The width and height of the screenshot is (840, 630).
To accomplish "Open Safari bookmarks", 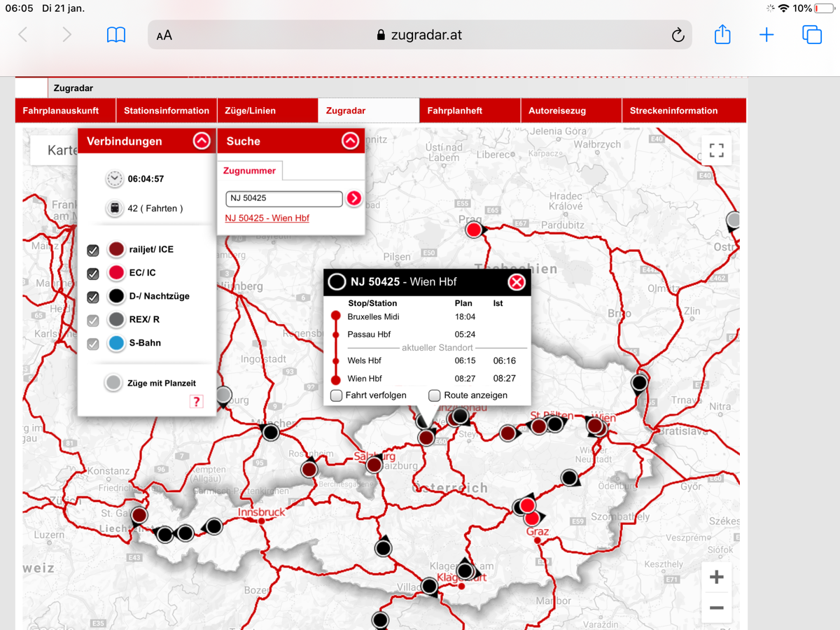I will point(116,35).
